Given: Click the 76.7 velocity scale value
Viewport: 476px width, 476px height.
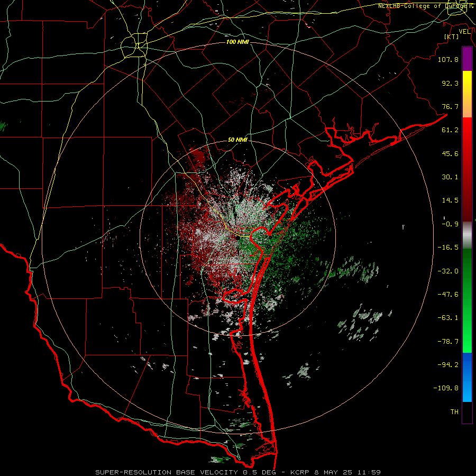Looking at the screenshot, I should click(450, 106).
